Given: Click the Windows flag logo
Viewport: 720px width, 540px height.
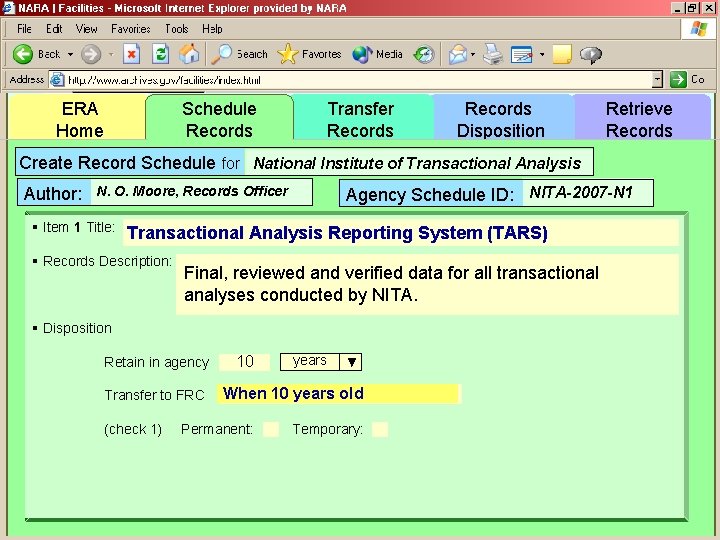Looking at the screenshot, I should click(x=698, y=28).
